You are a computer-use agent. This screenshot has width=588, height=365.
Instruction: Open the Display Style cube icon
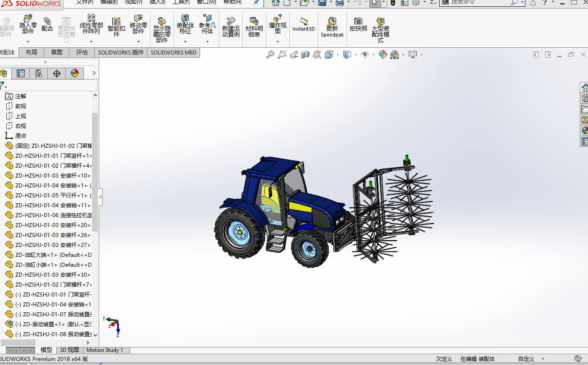(x=347, y=55)
